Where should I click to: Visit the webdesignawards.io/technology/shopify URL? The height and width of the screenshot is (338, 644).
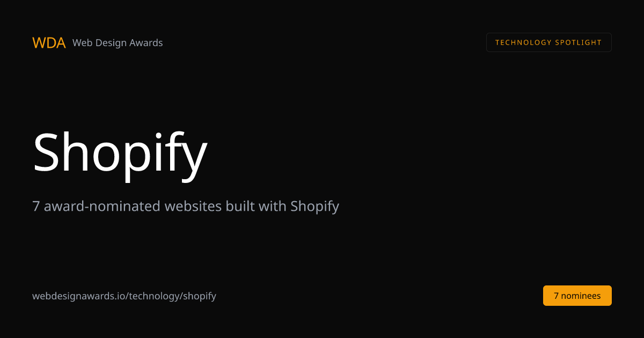click(x=124, y=296)
